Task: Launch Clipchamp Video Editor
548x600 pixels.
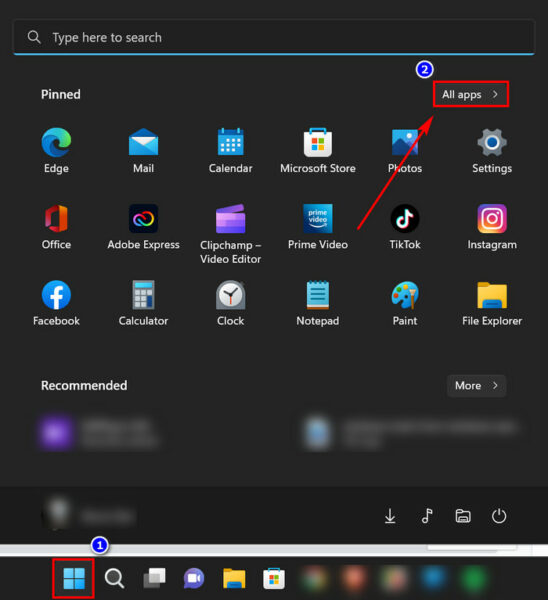Action: [230, 234]
